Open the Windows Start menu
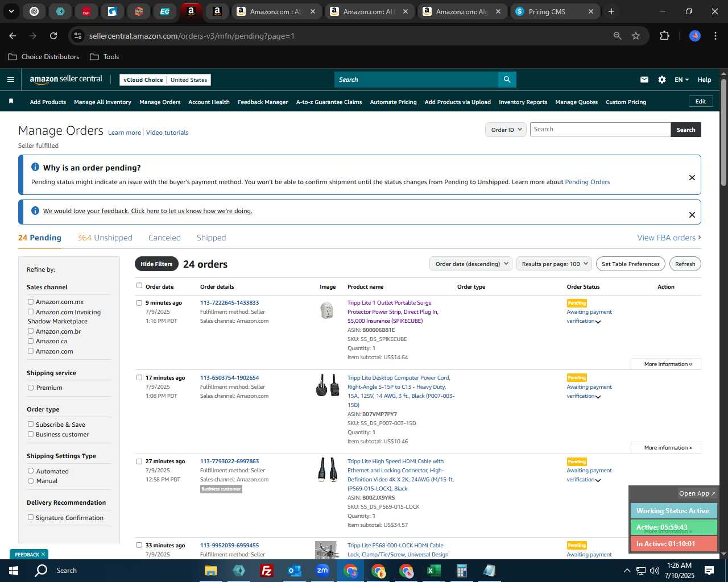Screen dimensions: 728x582 point(13,571)
